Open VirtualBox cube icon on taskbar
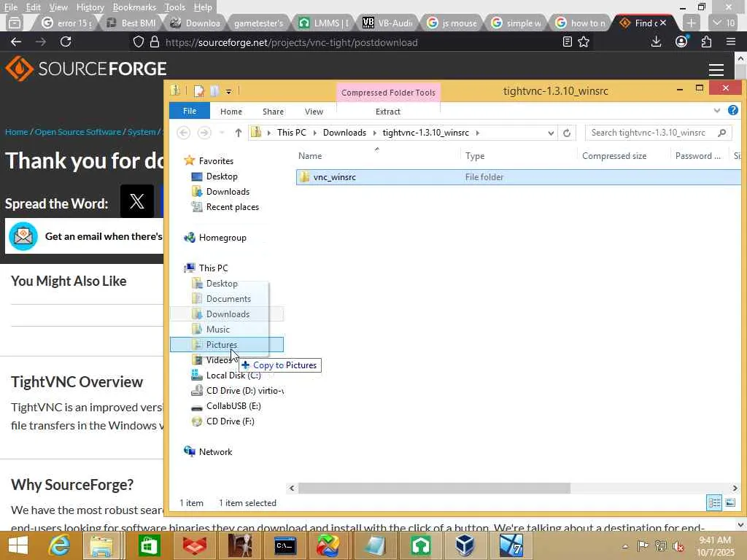This screenshot has width=747, height=560. pos(465,545)
